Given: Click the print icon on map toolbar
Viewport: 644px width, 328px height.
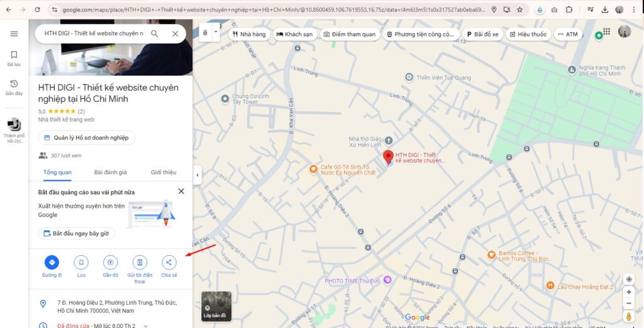Looking at the screenshot, I should (206, 32).
